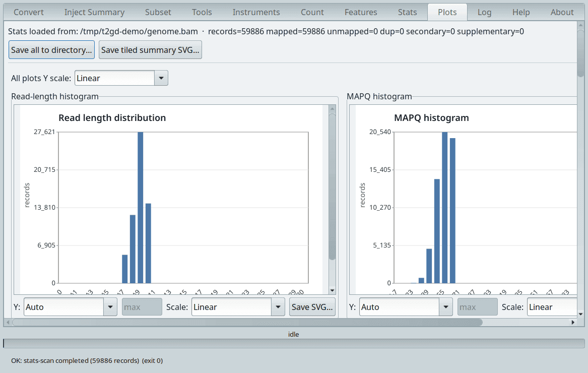588x373 pixels.
Task: Open the Help tab
Action: point(521,13)
